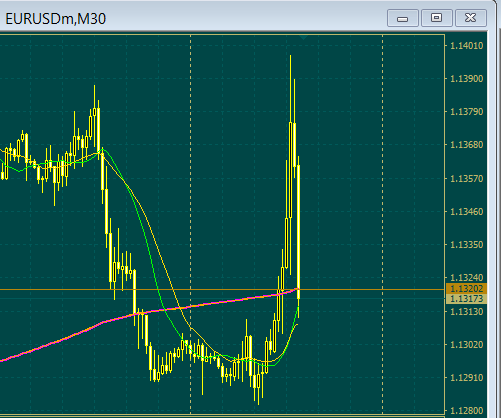Click the highlighted 1.13202 price label
The height and width of the screenshot is (418, 501).
(466, 288)
